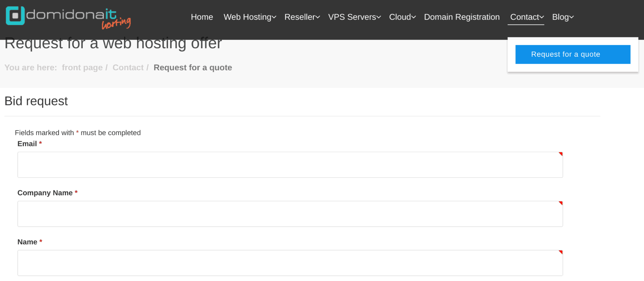Go to the Home menu item
Screen dimensions: 644x281
click(202, 17)
